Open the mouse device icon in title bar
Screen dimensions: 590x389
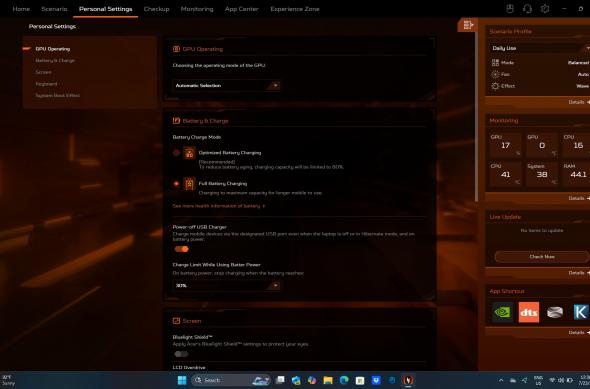tap(510, 9)
